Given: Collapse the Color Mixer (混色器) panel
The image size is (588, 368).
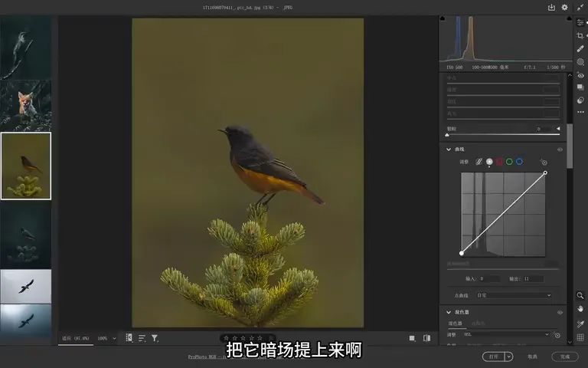Looking at the screenshot, I should (449, 313).
